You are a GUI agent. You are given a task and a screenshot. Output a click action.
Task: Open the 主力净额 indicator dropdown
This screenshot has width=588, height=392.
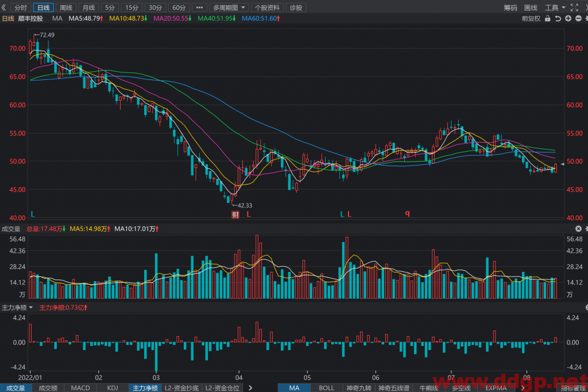click(17, 308)
